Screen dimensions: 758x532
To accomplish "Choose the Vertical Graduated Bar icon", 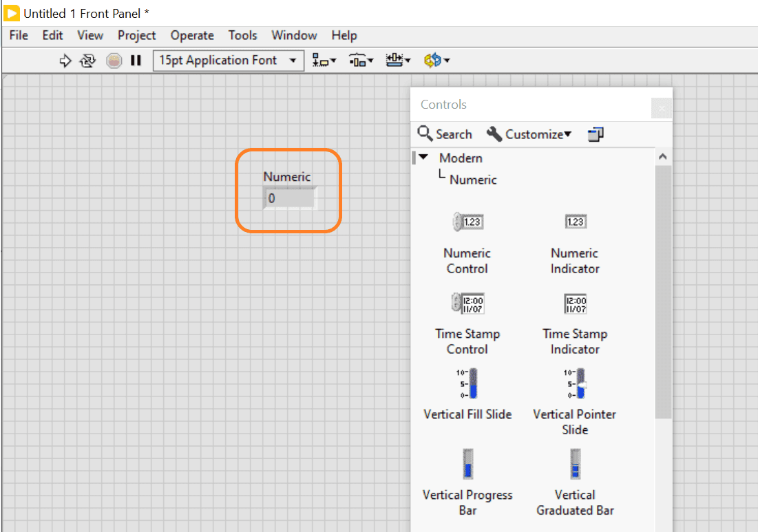I will coord(575,464).
